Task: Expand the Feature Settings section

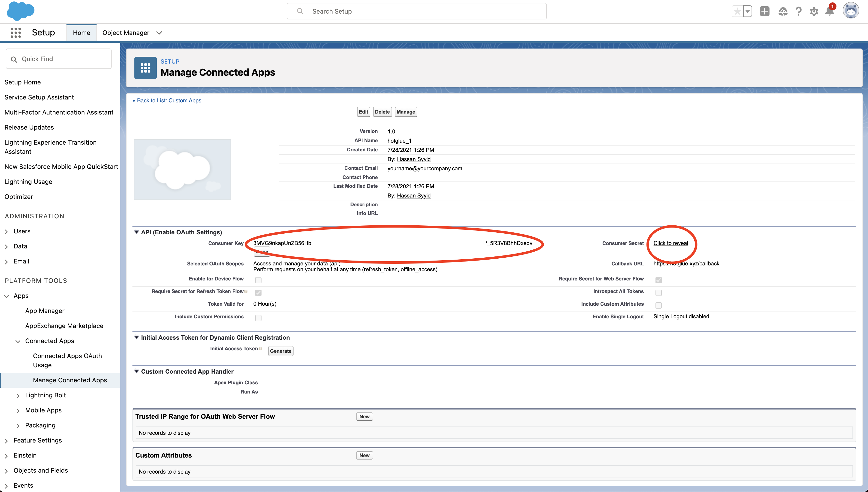Action: pyautogui.click(x=6, y=441)
